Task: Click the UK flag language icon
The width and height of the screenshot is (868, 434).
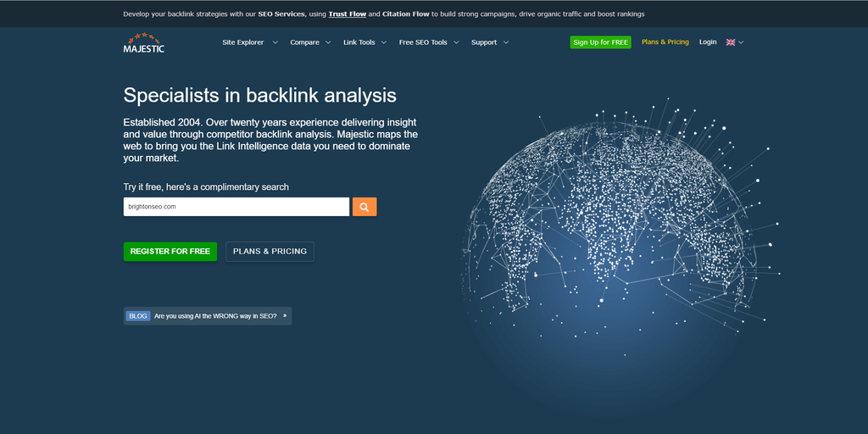Action: click(731, 42)
